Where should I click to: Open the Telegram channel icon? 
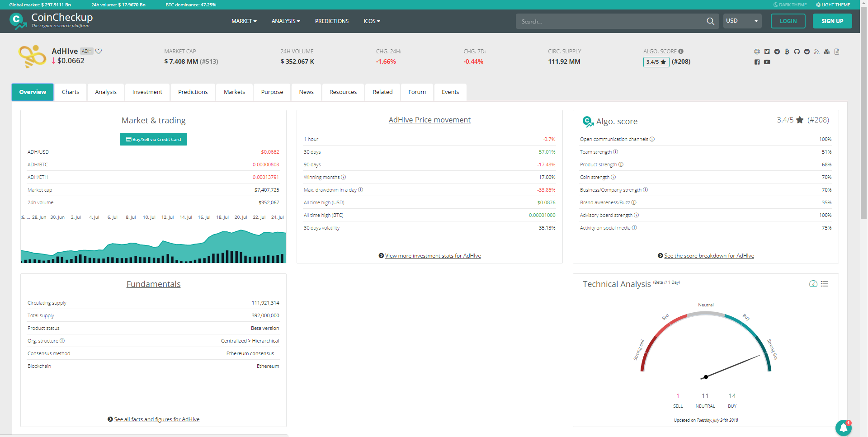tap(777, 52)
